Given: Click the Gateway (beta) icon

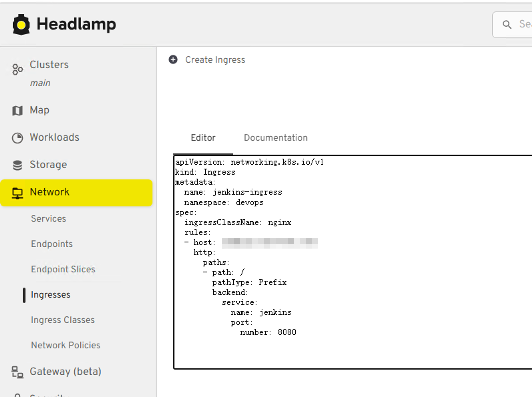Looking at the screenshot, I should tap(17, 372).
